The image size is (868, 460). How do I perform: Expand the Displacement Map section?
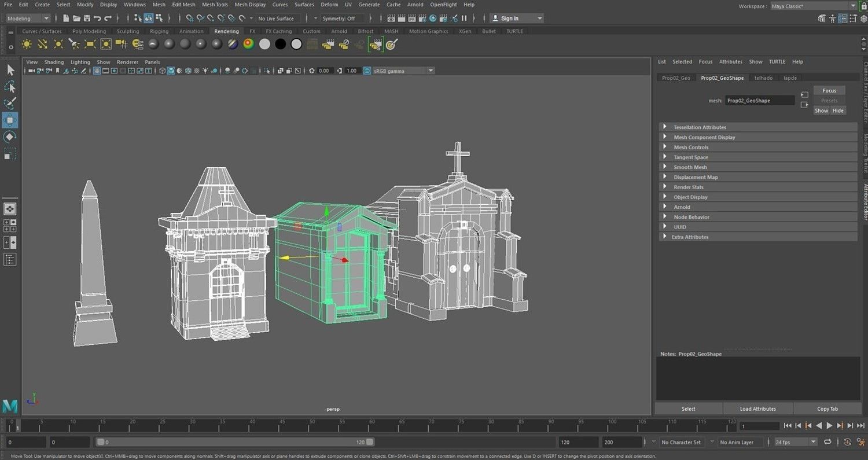758,177
